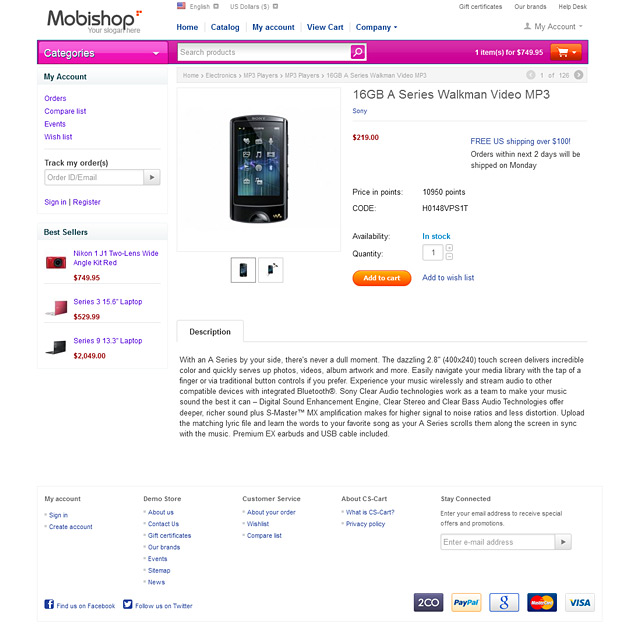Select the Description tab
The width and height of the screenshot is (630, 630).
(210, 332)
